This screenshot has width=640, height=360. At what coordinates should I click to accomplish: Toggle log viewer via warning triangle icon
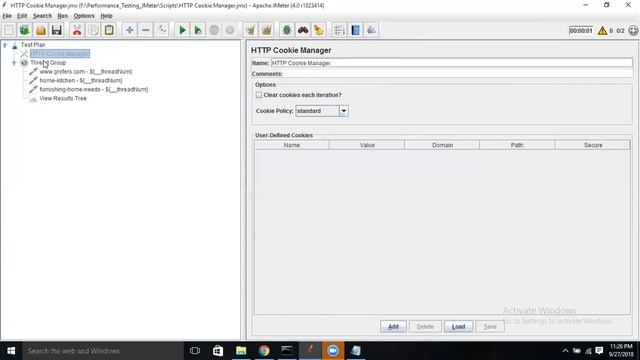pos(602,31)
